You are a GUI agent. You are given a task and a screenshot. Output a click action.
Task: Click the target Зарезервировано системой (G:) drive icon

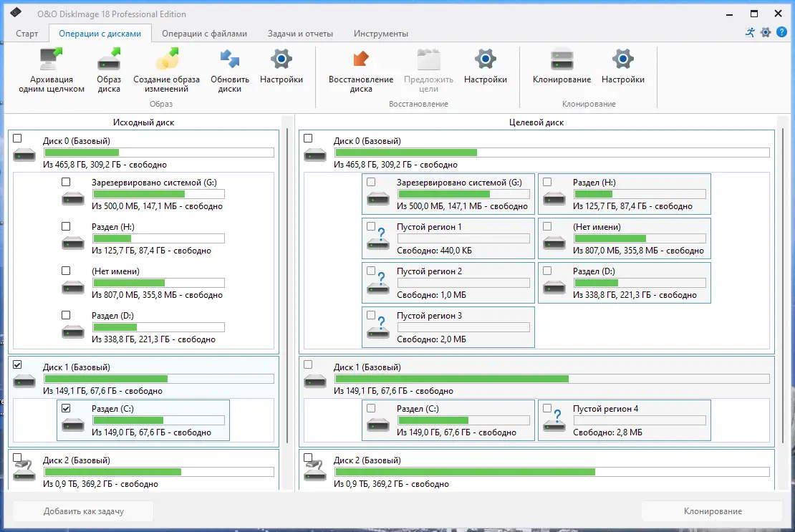pos(378,198)
